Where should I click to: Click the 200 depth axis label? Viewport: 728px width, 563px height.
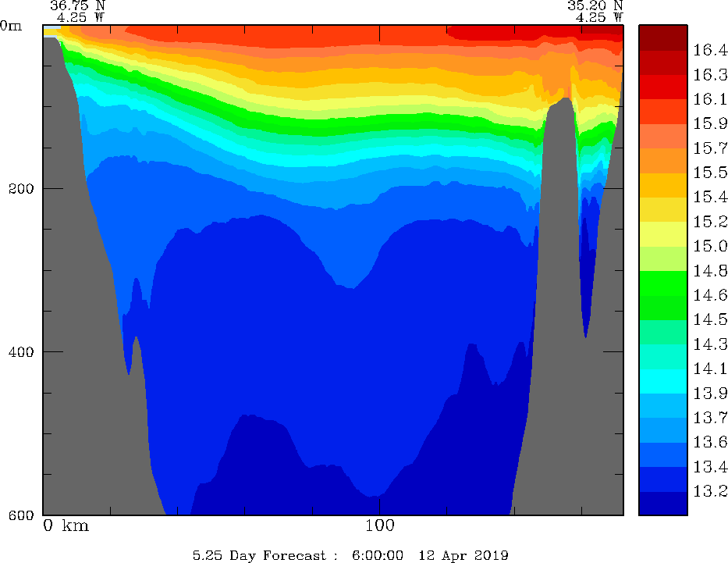coord(21,189)
